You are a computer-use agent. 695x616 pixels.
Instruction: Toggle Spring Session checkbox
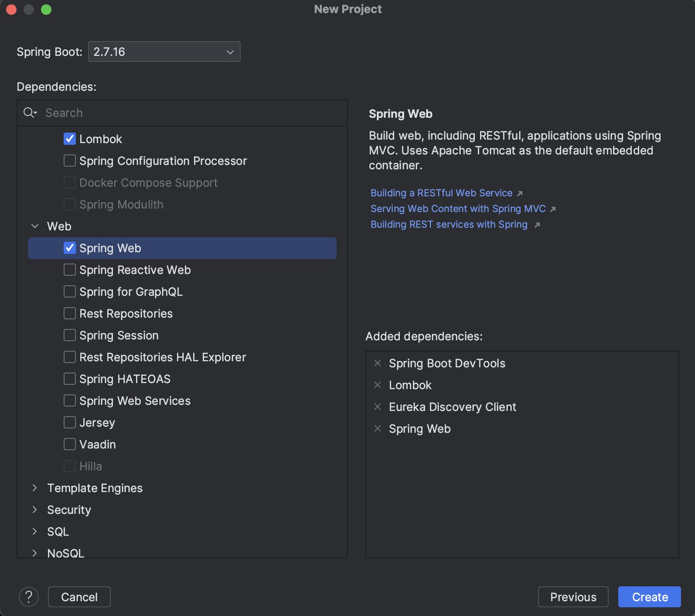tap(70, 335)
